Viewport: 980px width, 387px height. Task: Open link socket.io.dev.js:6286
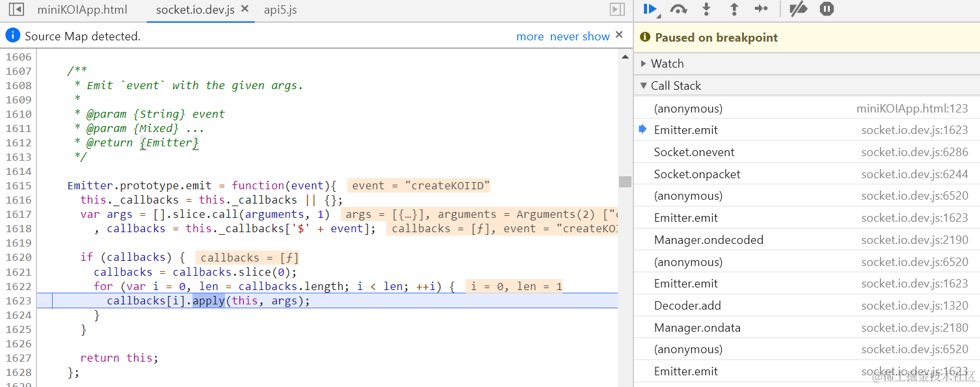point(914,152)
